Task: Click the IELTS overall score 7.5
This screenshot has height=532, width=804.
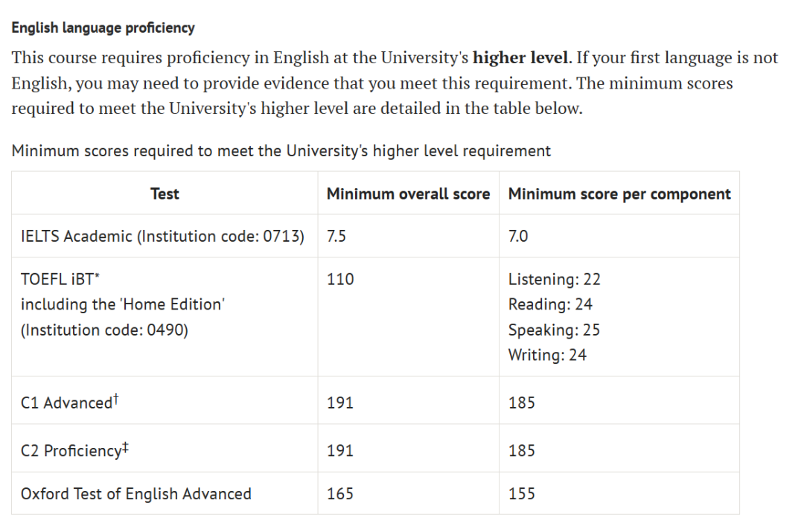Action: [x=336, y=237]
